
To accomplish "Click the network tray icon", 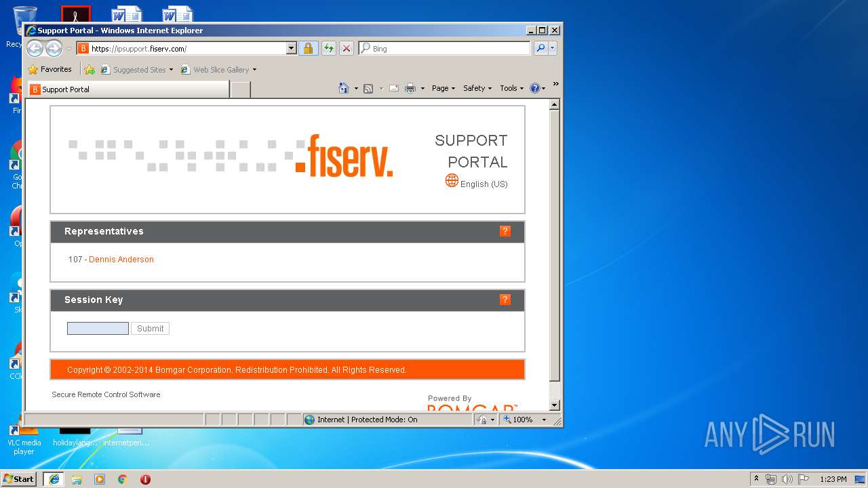I will [771, 479].
